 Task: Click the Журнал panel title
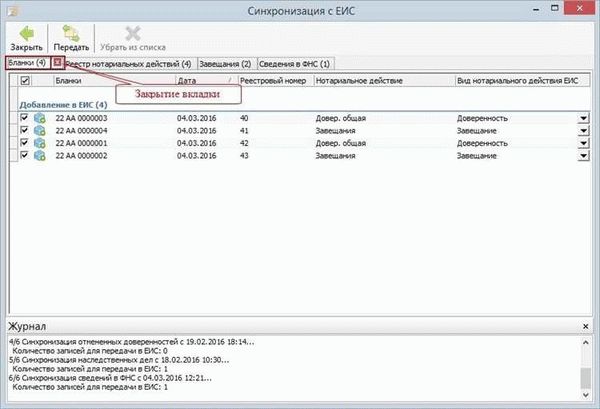27,326
